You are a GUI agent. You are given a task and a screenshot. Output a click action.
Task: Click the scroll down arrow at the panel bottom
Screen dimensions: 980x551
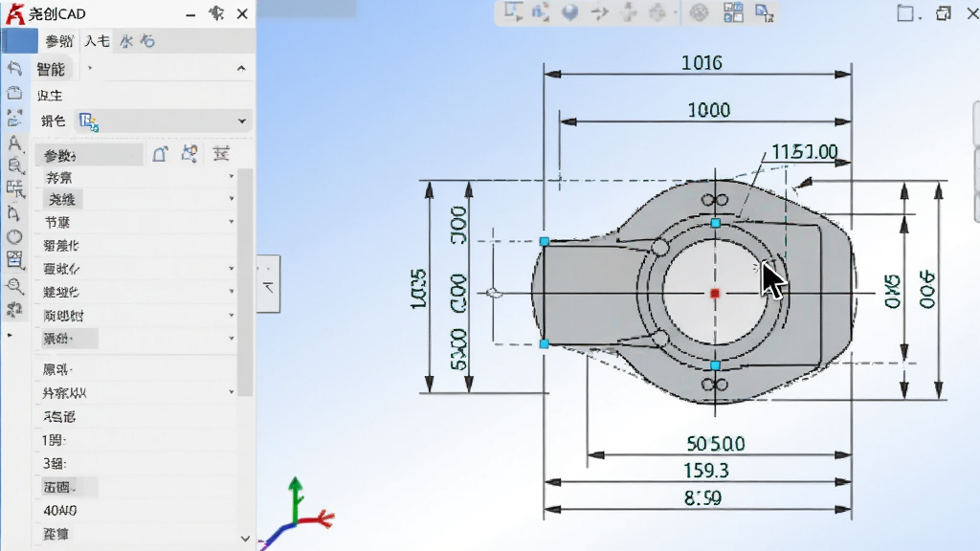(245, 539)
